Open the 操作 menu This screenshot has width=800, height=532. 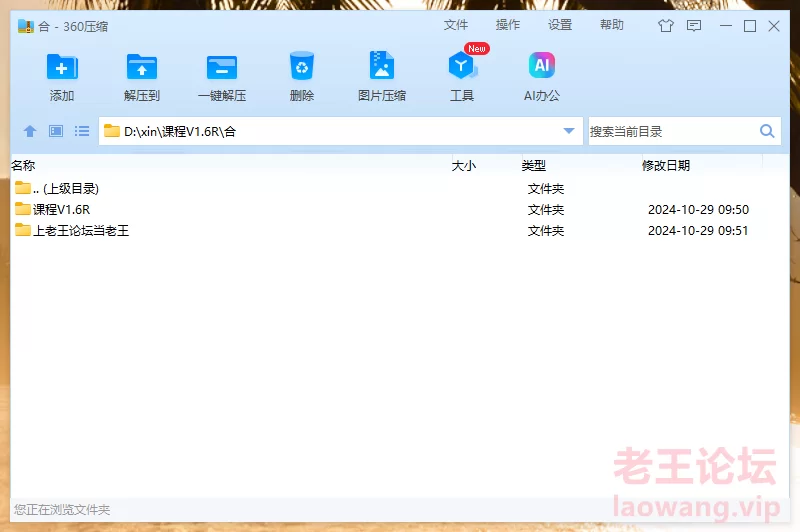508,25
